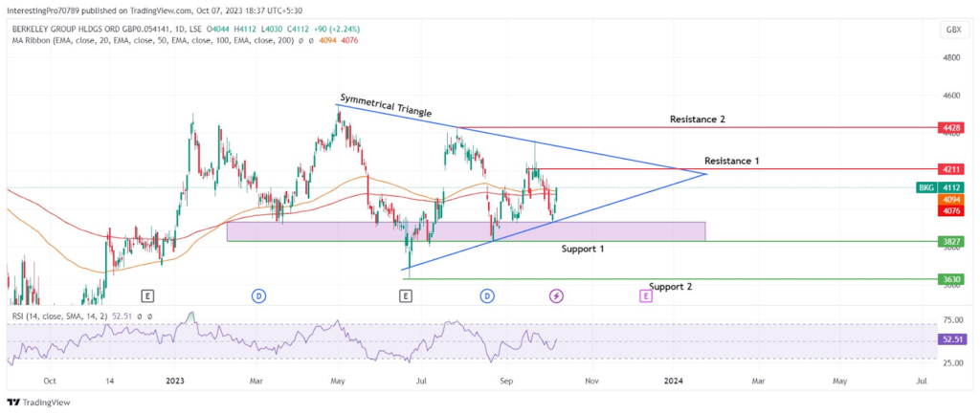This screenshot has height=414, width=980.
Task: Click the TradingView logo at the bottom
Action: [38, 403]
